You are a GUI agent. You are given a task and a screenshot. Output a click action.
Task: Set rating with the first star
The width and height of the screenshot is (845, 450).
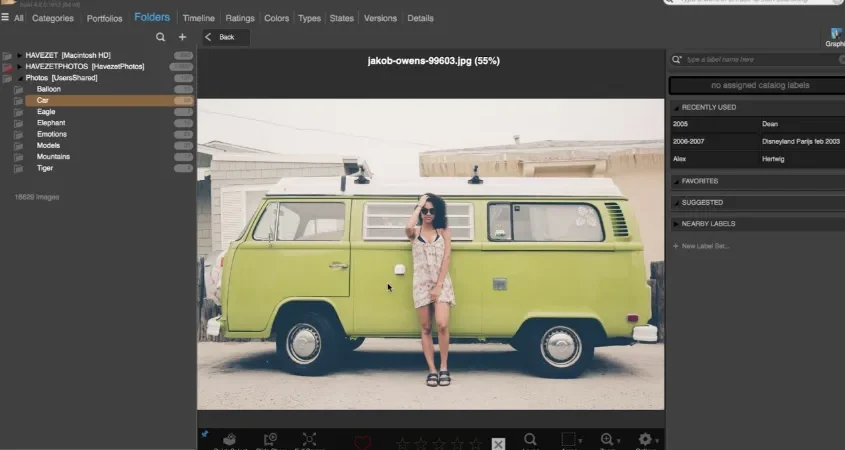point(402,444)
